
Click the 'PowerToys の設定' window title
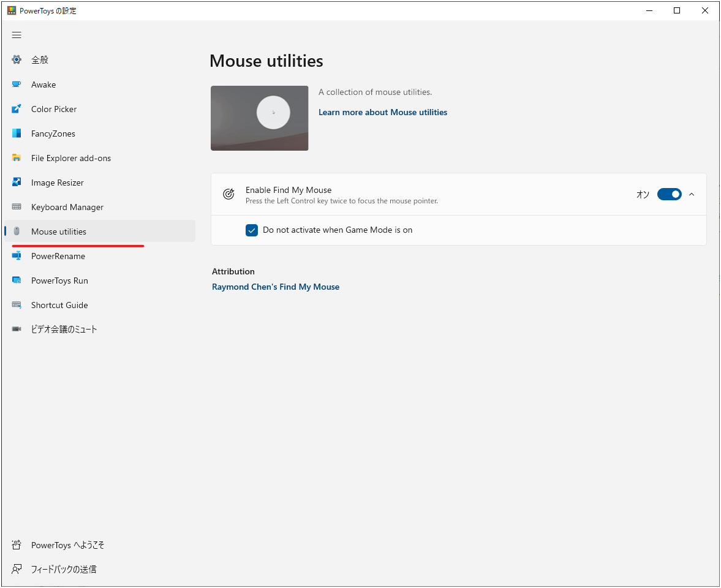coord(48,10)
